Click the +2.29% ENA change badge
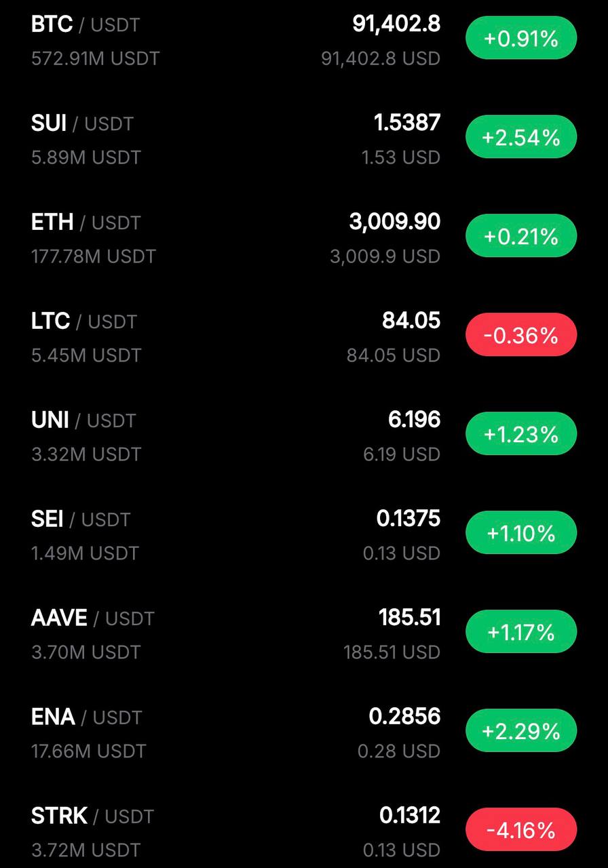Viewport: 608px width, 868px height. [x=520, y=732]
